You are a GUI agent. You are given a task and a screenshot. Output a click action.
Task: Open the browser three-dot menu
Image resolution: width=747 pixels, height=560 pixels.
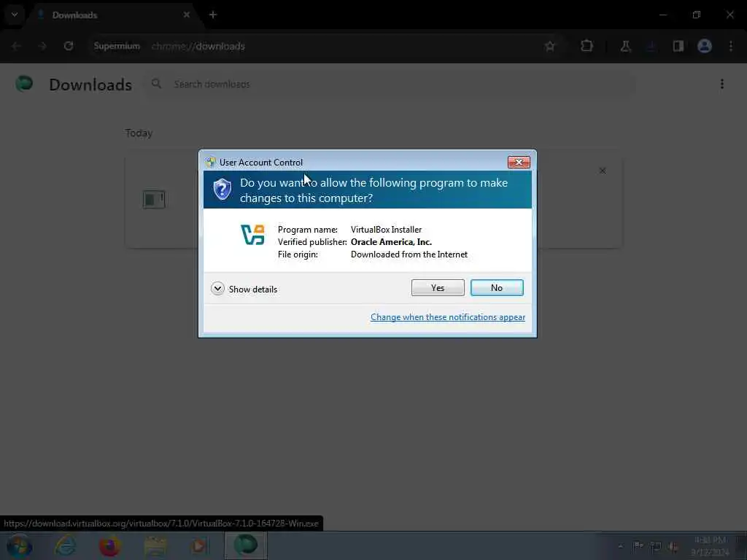731,46
